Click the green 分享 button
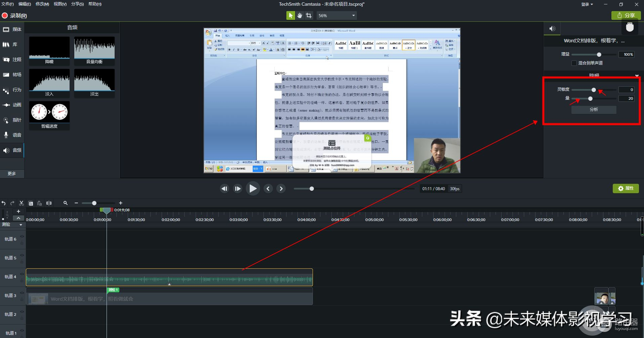644x338 pixels. (626, 15)
